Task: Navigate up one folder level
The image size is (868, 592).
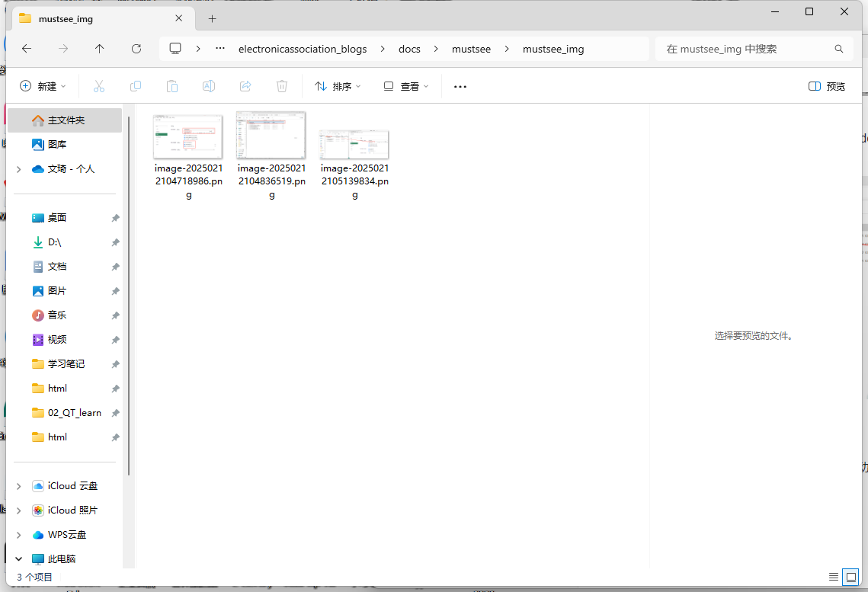Action: [100, 49]
